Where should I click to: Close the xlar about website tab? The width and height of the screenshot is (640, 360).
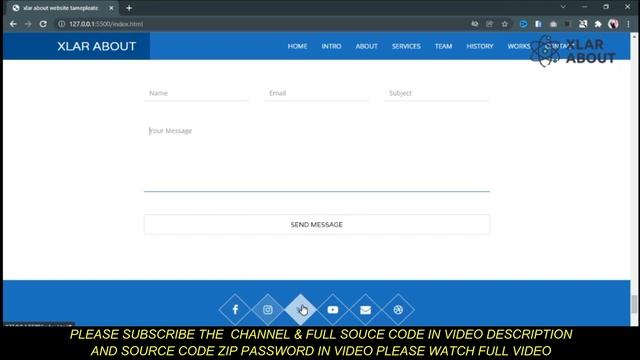pos(111,8)
